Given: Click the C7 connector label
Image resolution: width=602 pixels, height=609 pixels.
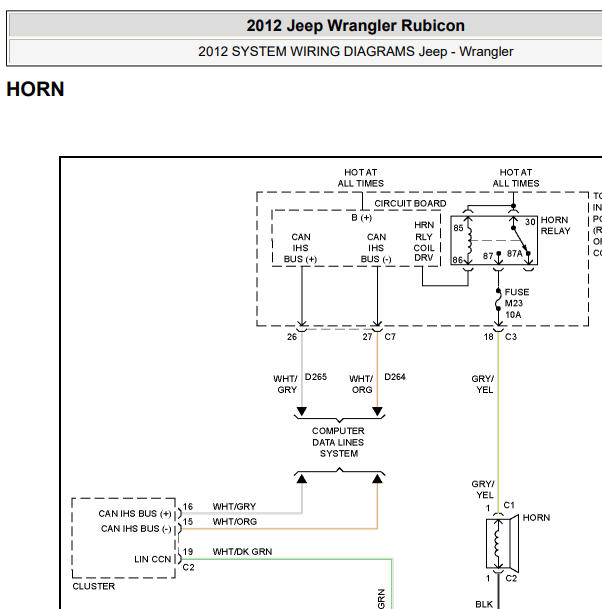Looking at the screenshot, I should [390, 337].
